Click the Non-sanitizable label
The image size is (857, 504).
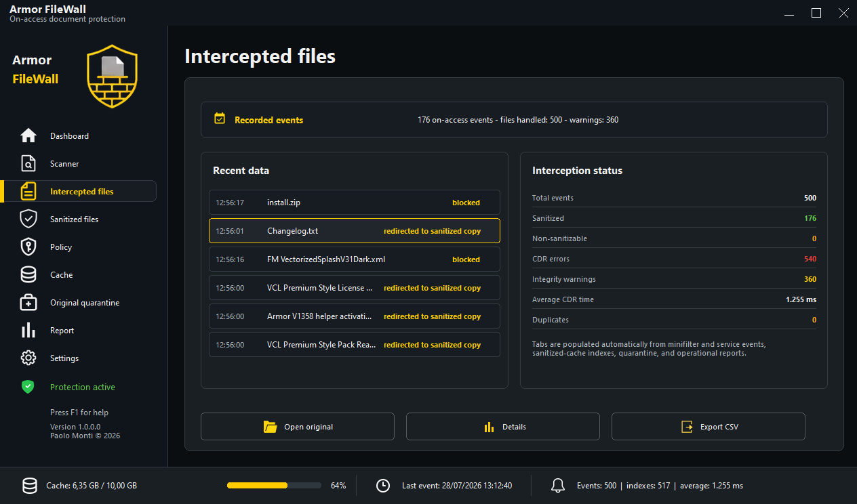click(559, 238)
